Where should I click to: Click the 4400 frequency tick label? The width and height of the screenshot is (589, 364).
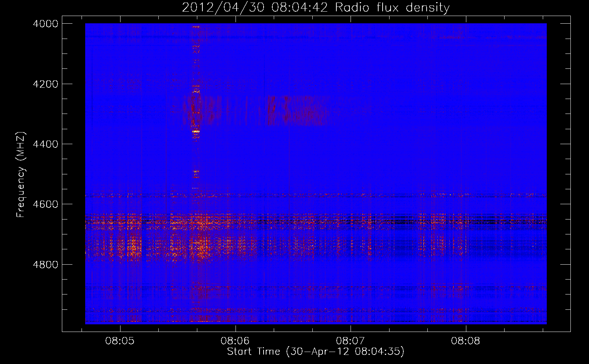click(46, 144)
